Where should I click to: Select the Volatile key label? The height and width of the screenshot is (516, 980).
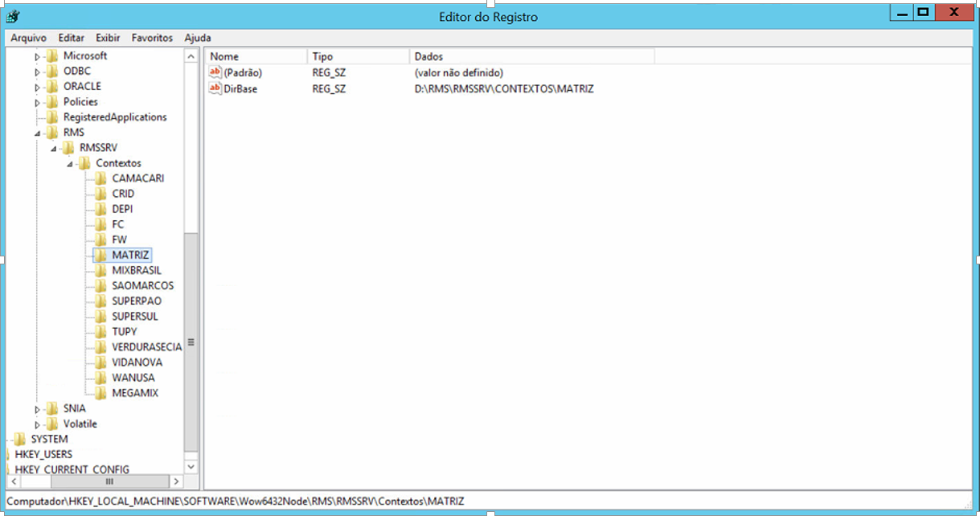[80, 424]
